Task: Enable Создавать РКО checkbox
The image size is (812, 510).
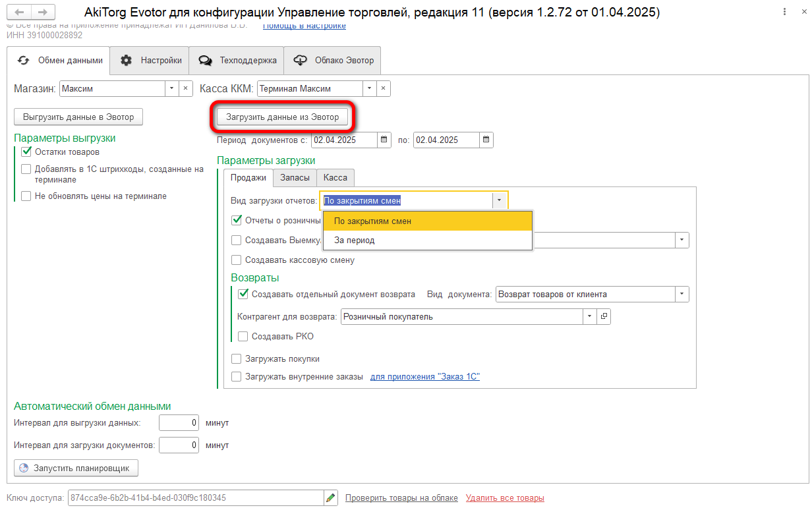Action: (243, 337)
